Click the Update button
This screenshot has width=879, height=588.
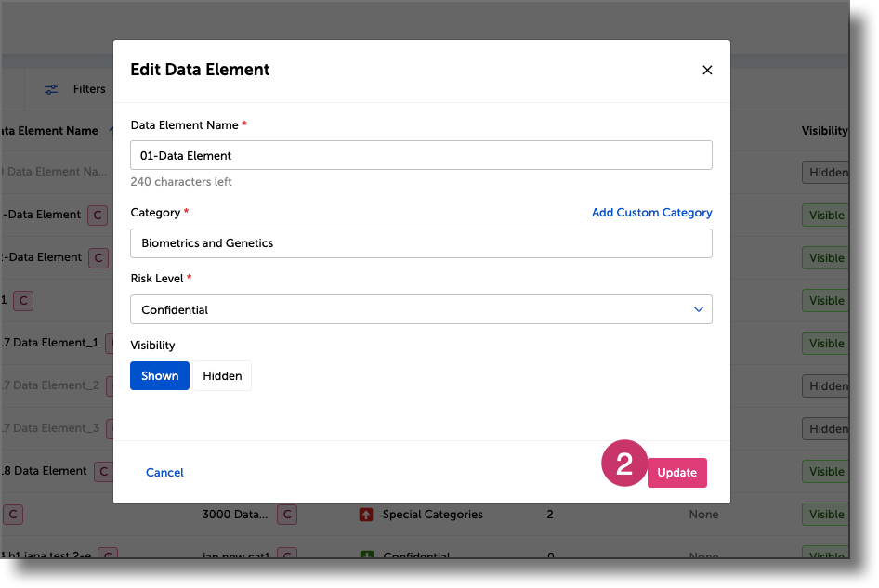[x=676, y=472]
